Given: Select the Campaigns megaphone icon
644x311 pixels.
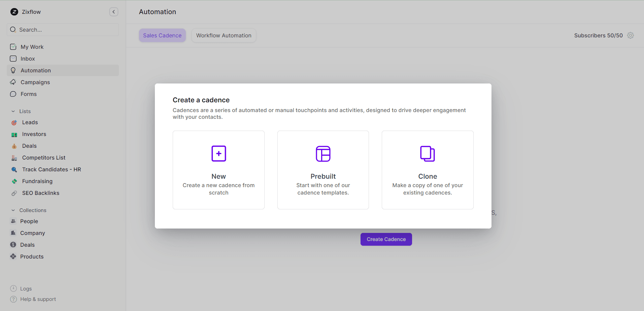Looking at the screenshot, I should click(13, 82).
